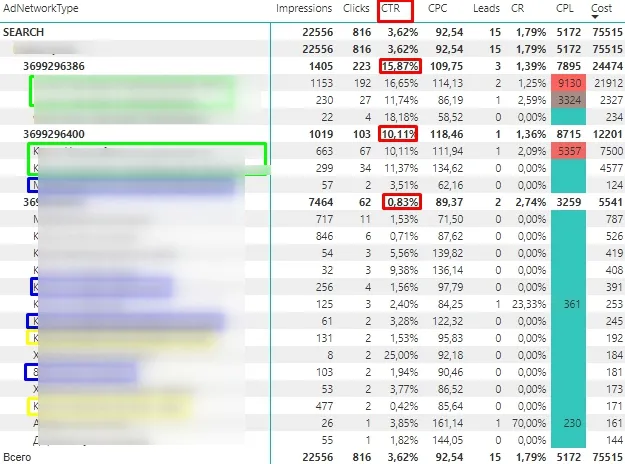Select the SEARCH row label

pyautogui.click(x=24, y=32)
